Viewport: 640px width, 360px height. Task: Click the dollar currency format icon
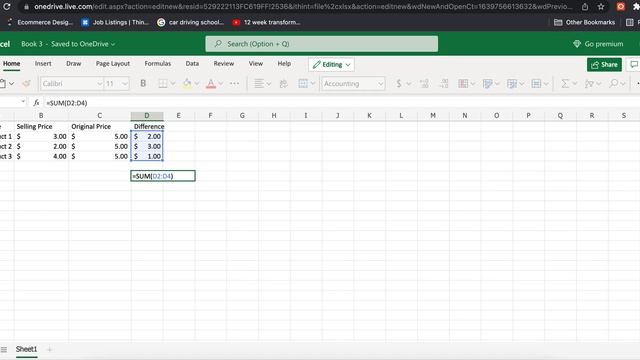point(399,84)
